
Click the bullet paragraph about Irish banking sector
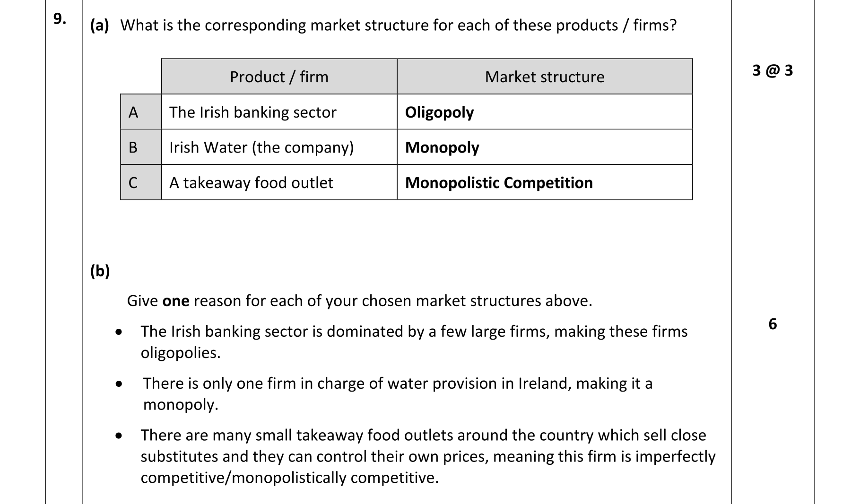[414, 342]
